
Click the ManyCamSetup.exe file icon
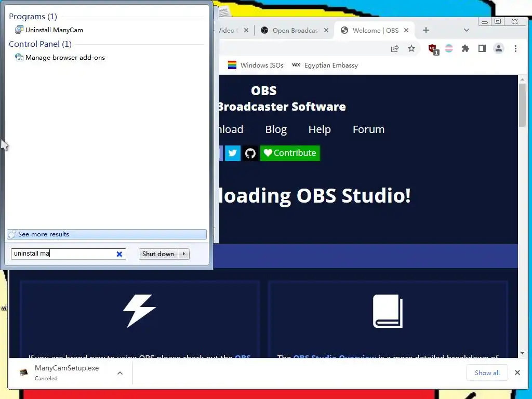click(x=24, y=373)
